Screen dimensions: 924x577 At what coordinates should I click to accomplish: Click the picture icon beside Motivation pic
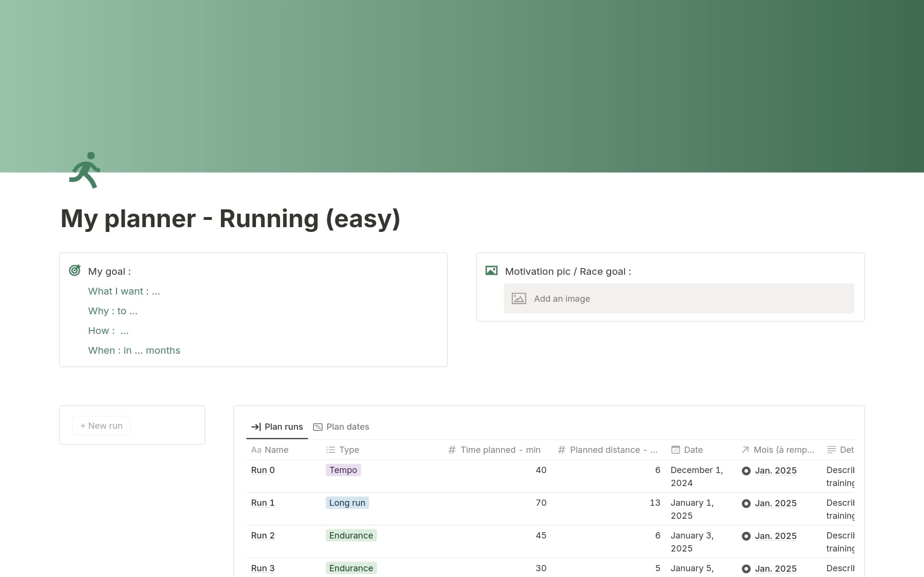point(491,270)
